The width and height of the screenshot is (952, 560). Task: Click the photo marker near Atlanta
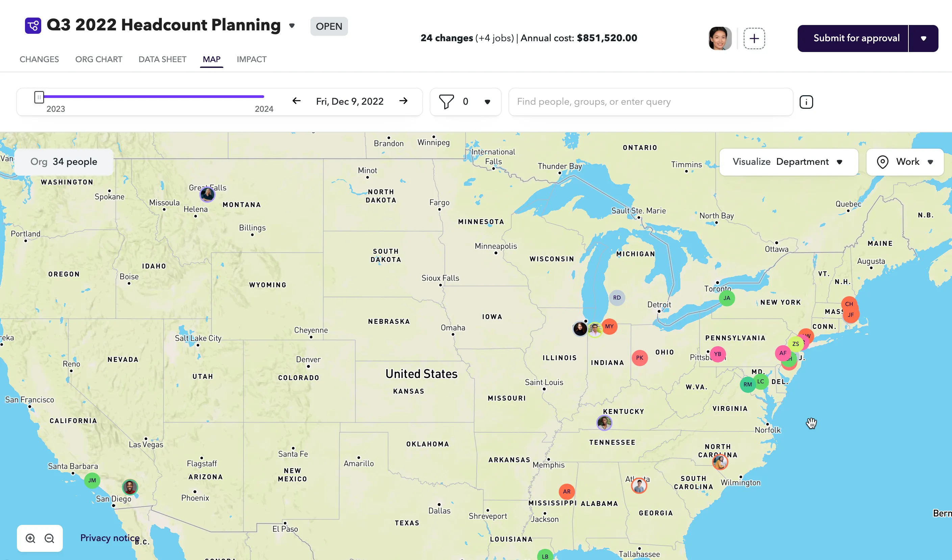pos(639,486)
